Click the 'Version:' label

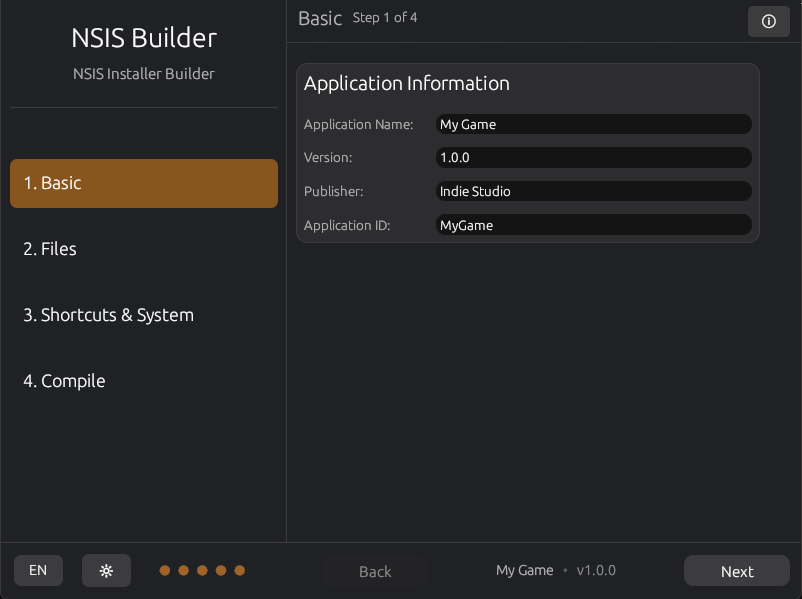[x=328, y=158]
